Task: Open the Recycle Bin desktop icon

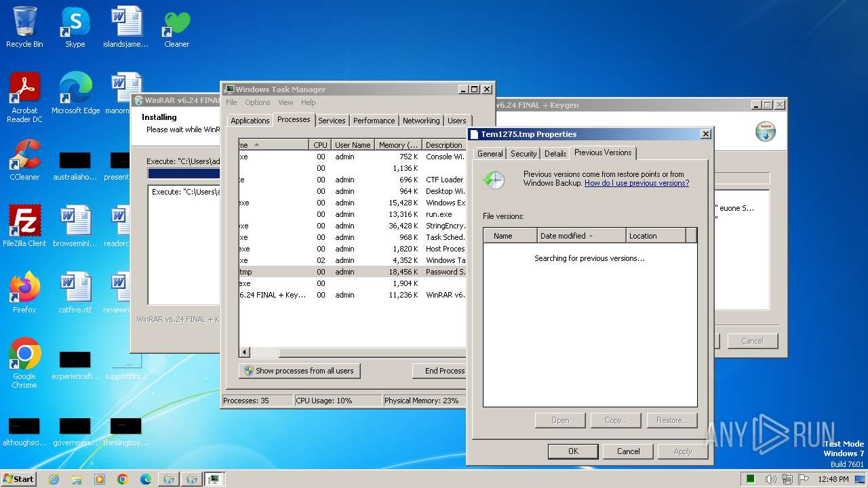Action: [24, 27]
